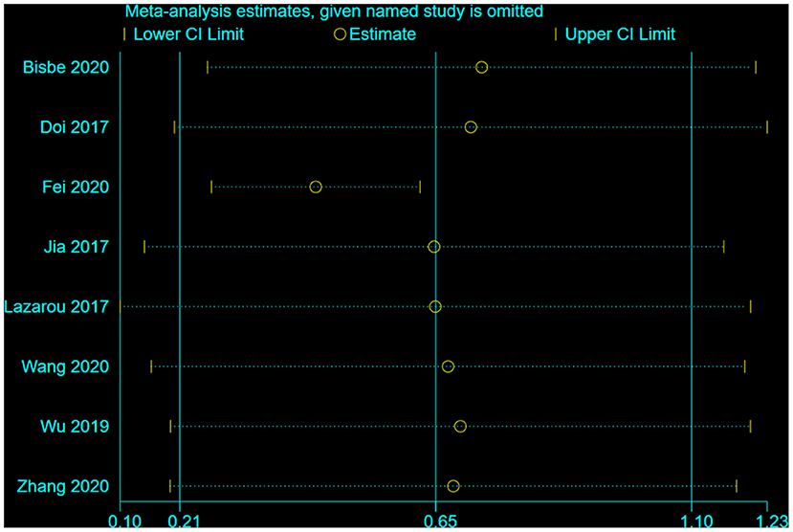The height and width of the screenshot is (532, 793).
Task: Click the estimate circle for Fei 2020
Action: tap(316, 188)
